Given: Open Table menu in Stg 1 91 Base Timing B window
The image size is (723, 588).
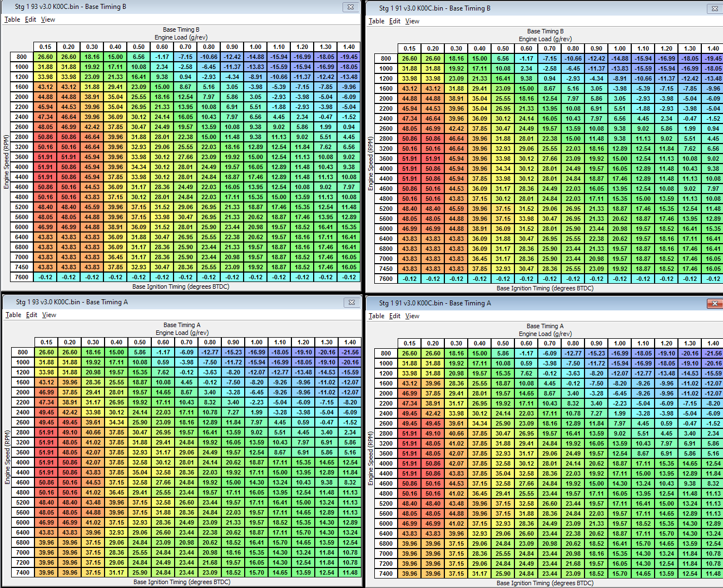Looking at the screenshot, I should click(377, 21).
